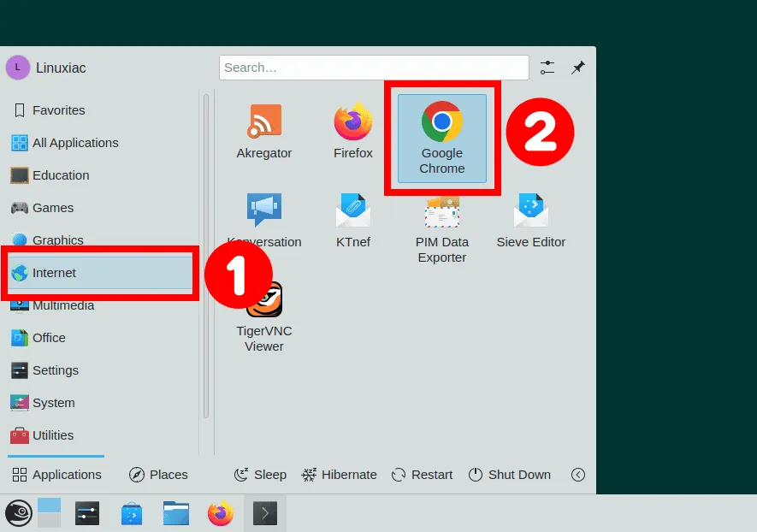The width and height of the screenshot is (757, 532).
Task: Open PIM Data Exporter
Action: point(442,228)
